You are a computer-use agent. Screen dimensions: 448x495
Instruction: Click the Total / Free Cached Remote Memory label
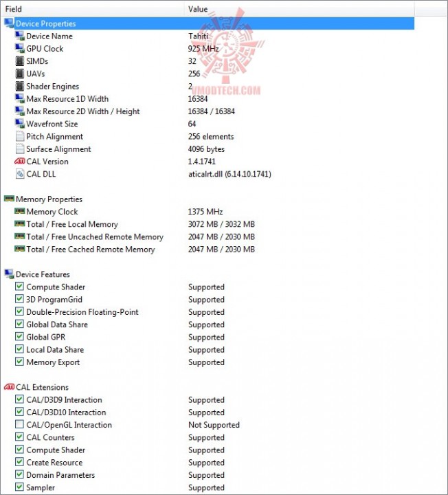coord(91,250)
